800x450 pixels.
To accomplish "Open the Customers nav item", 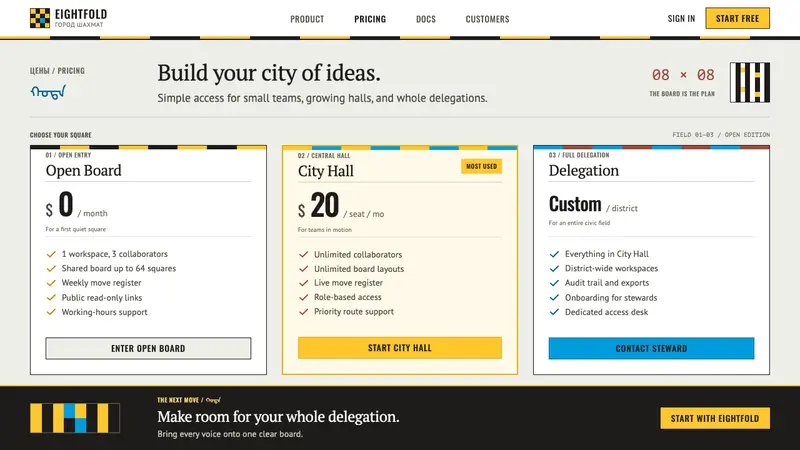I will coord(487,19).
